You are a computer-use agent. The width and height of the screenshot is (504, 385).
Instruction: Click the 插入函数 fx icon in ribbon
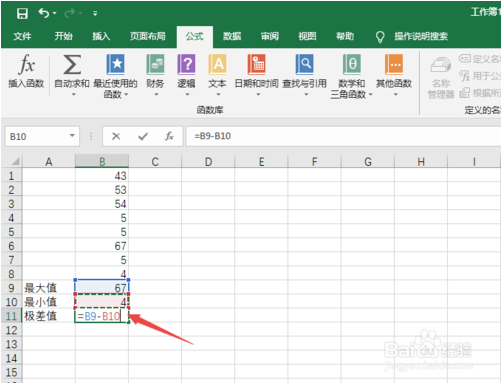click(26, 64)
